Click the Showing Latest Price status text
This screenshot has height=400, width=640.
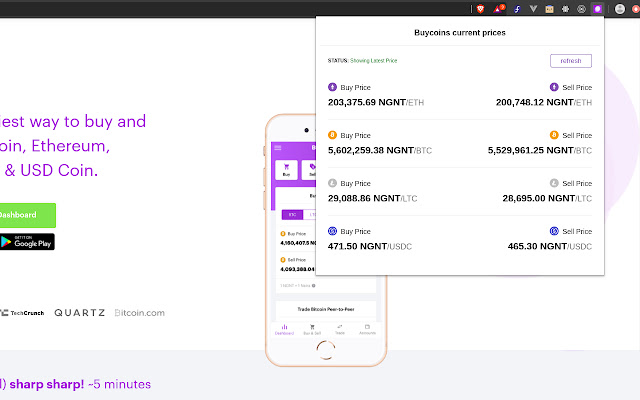373,61
